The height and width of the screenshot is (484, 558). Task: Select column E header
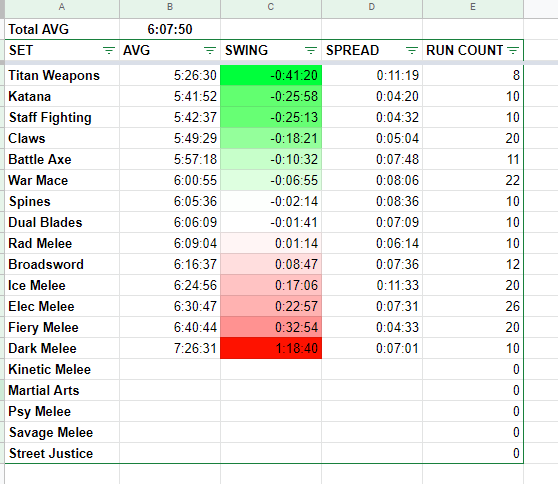coord(473,7)
